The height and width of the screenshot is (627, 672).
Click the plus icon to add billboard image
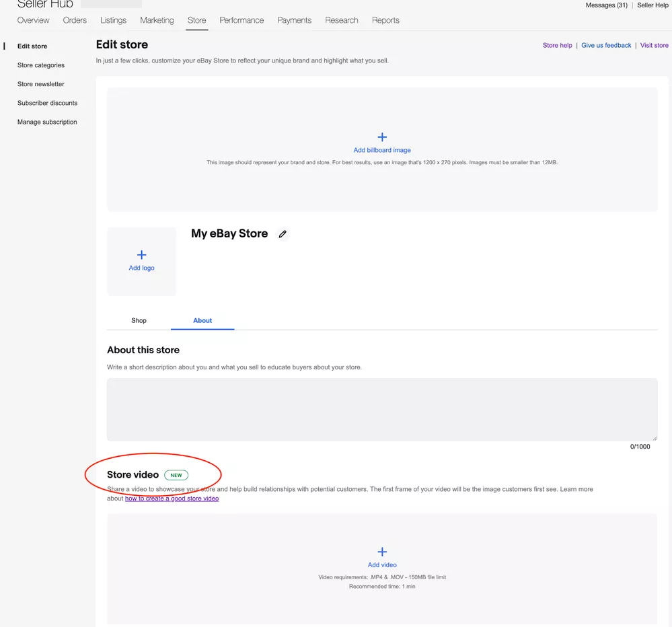tap(382, 137)
